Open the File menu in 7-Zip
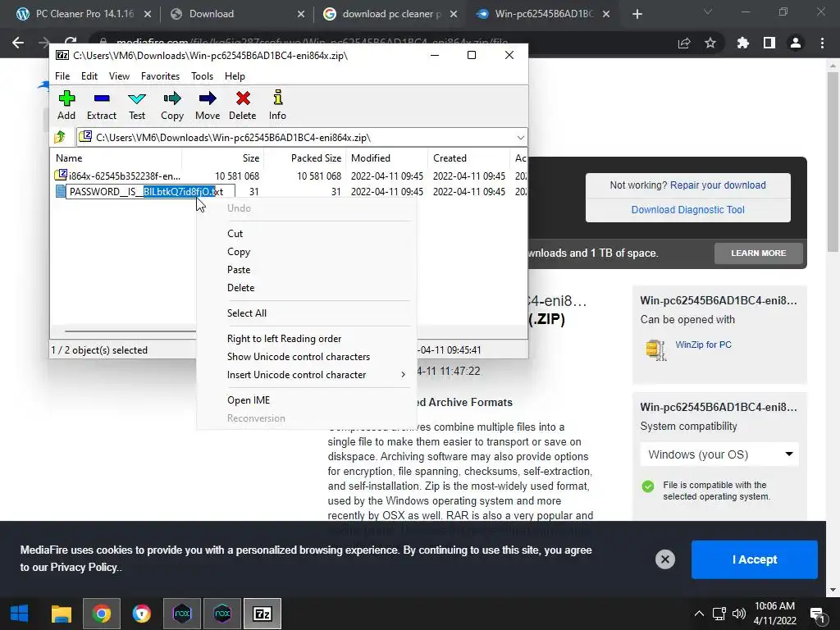 (62, 76)
